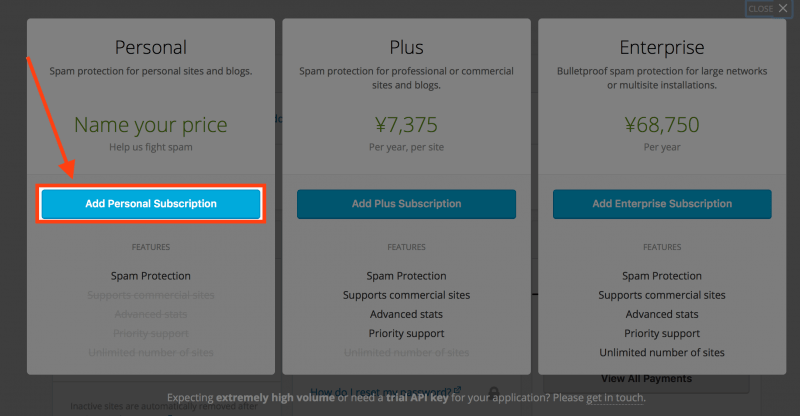800x416 pixels.
Task: Click the Add Plus Subscription button
Action: click(406, 204)
